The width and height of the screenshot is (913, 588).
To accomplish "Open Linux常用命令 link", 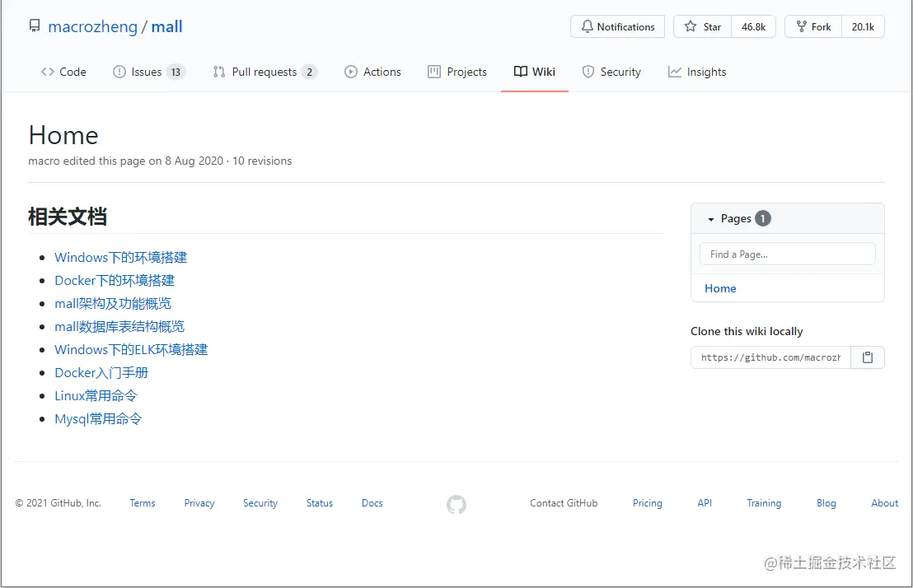I will point(96,396).
